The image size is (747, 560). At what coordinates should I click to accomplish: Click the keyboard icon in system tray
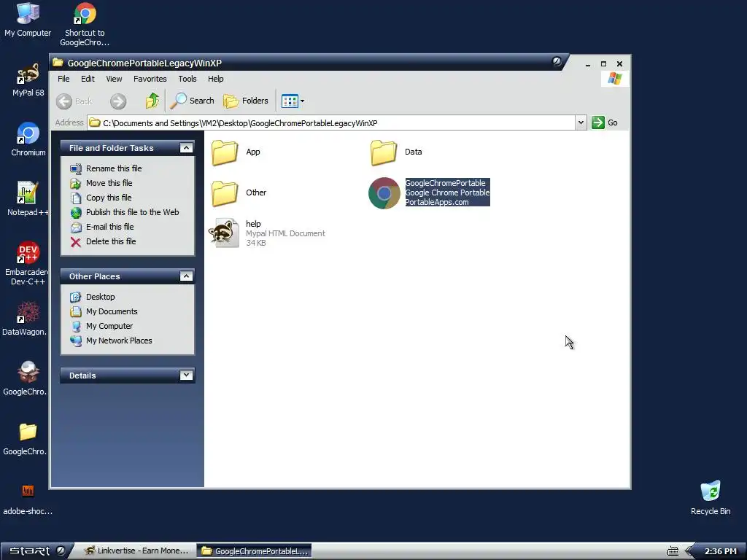673,551
